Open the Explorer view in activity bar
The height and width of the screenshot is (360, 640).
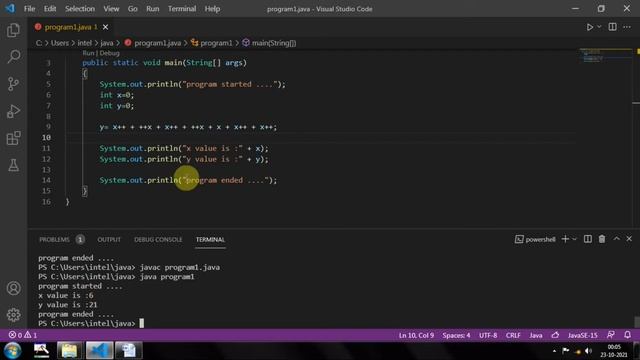coord(13,30)
